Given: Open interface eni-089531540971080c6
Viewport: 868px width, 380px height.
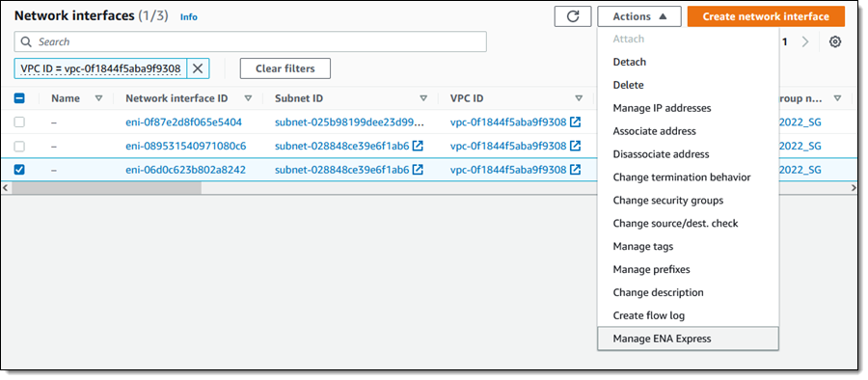Looking at the screenshot, I should click(x=186, y=147).
